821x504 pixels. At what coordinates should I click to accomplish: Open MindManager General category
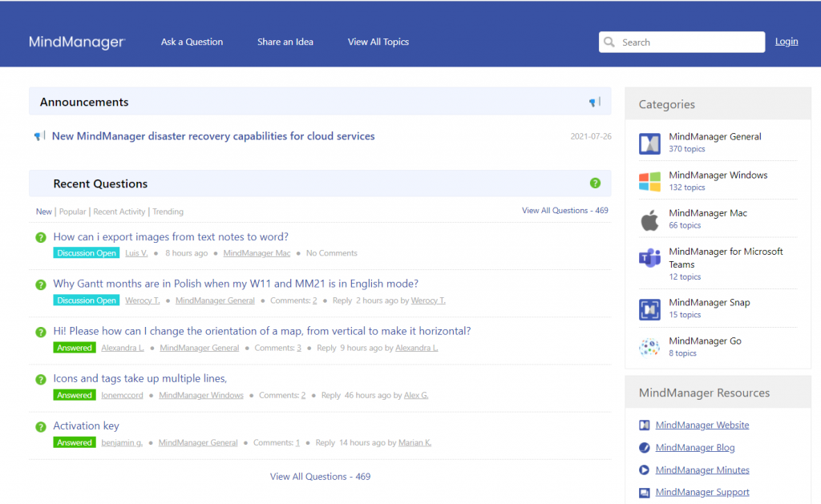pos(714,136)
